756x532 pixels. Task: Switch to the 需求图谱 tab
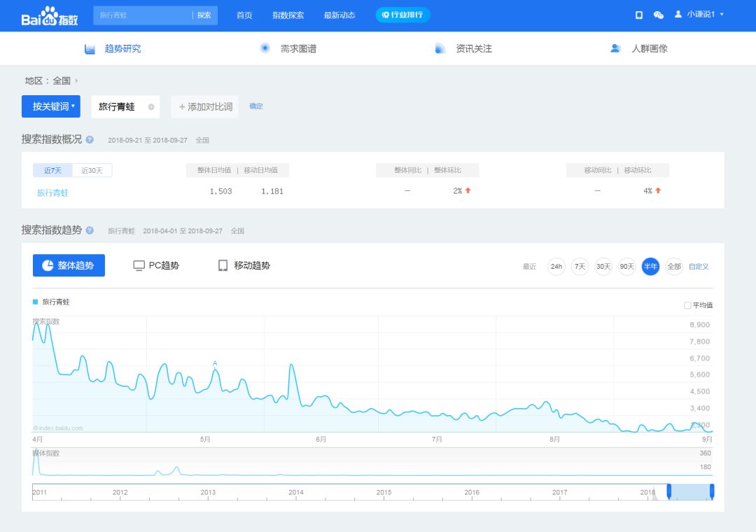pyautogui.click(x=288, y=48)
